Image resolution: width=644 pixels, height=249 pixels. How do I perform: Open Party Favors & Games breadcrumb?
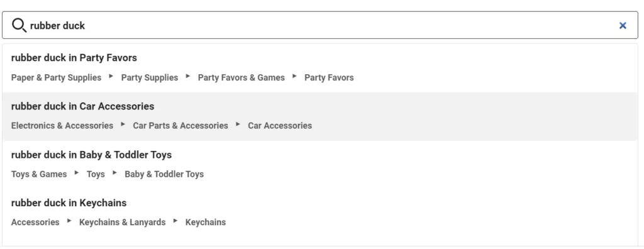[x=241, y=78]
